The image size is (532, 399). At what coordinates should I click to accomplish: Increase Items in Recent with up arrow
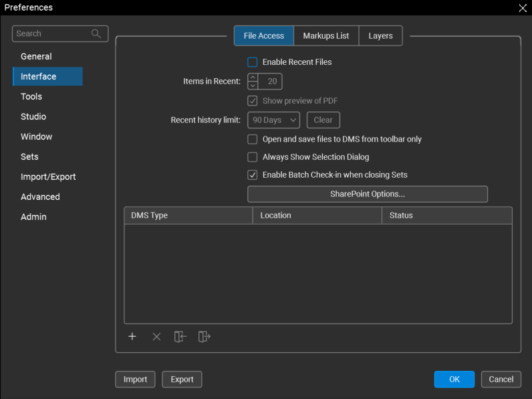[253, 78]
